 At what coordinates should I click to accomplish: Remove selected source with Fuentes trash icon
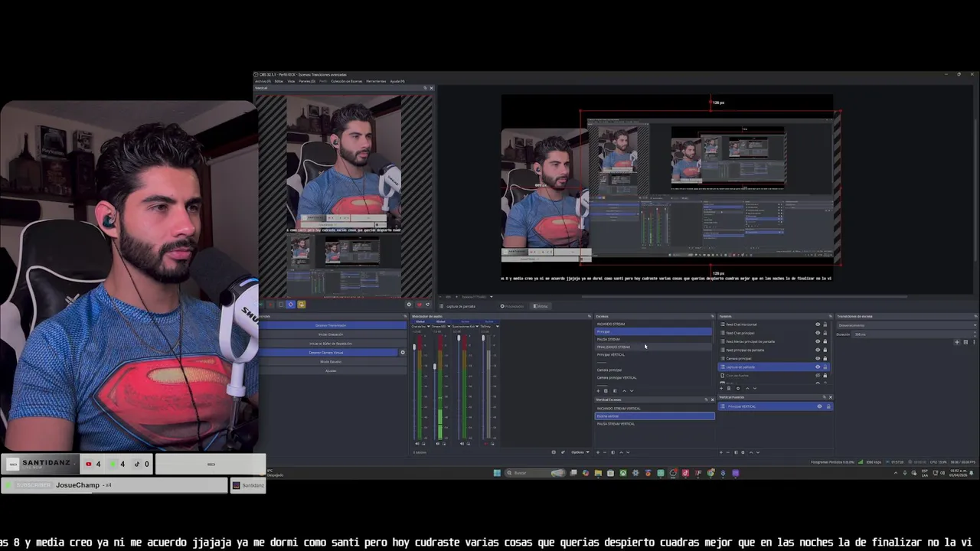click(729, 389)
